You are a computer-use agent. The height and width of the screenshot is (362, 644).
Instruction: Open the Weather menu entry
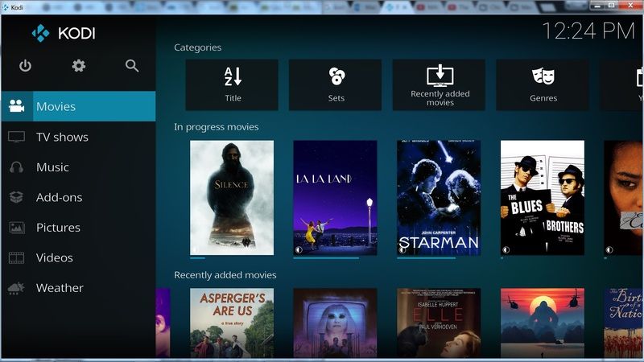pyautogui.click(x=78, y=288)
